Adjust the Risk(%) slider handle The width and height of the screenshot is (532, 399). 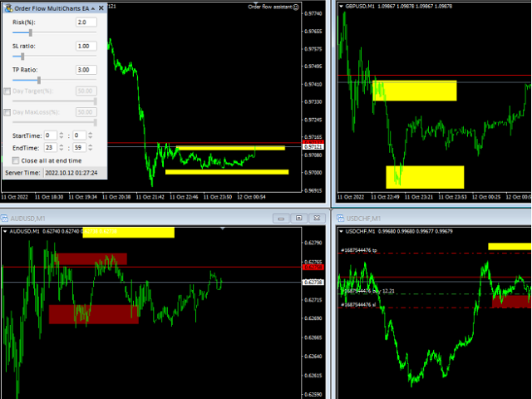tap(31, 32)
